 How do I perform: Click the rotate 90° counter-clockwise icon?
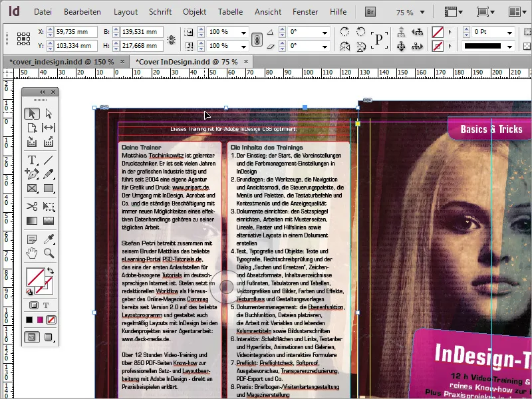click(x=360, y=31)
